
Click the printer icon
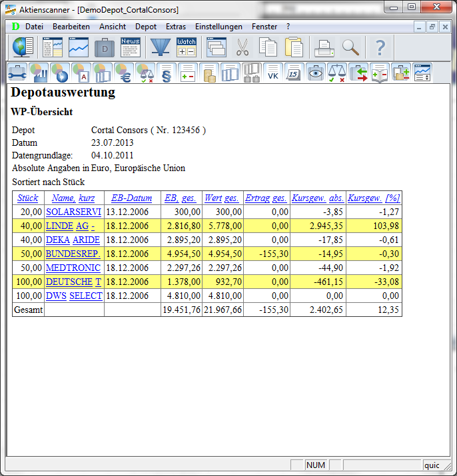pos(324,47)
